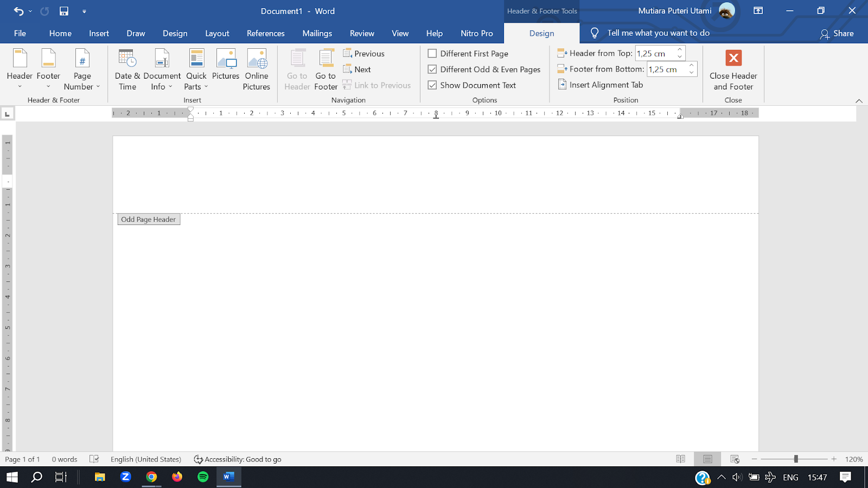Open the taskbar notification center
Image resolution: width=868 pixels, height=488 pixels.
tap(845, 477)
